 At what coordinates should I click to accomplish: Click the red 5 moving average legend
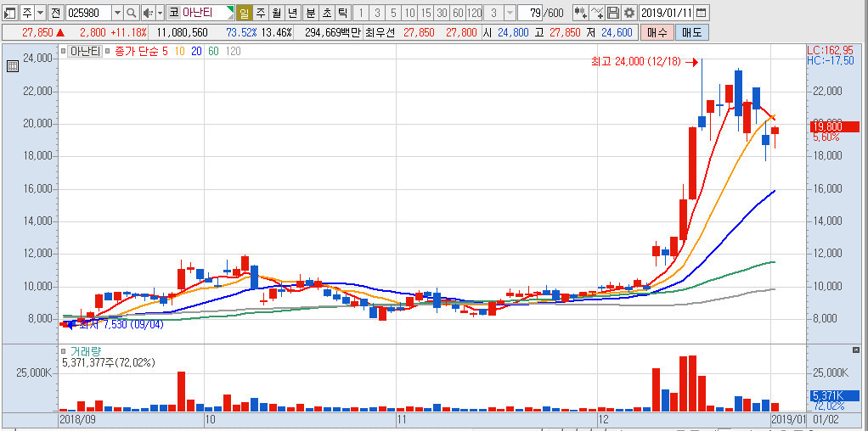click(165, 52)
